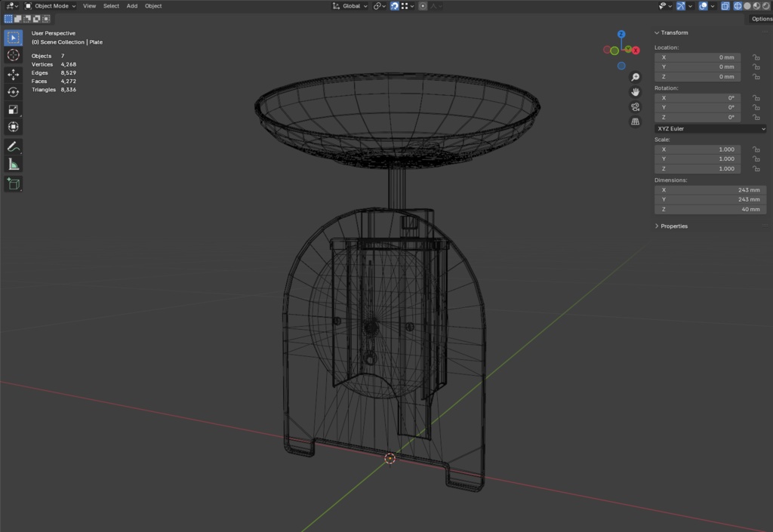Activate the Rotate tool
773x532 pixels.
(14, 92)
